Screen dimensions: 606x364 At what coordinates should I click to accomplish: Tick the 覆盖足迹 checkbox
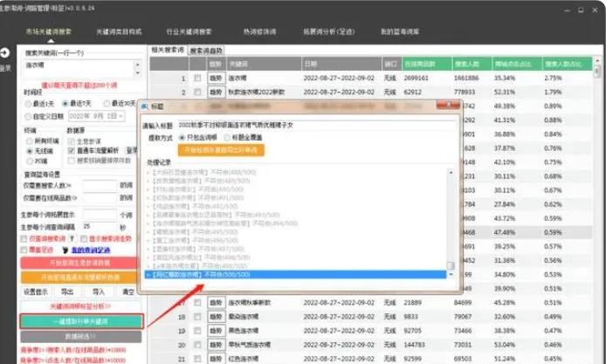[x=24, y=251]
